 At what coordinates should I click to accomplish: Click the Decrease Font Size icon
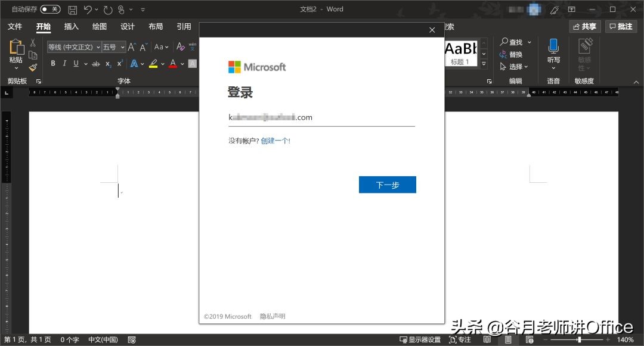tap(143, 47)
